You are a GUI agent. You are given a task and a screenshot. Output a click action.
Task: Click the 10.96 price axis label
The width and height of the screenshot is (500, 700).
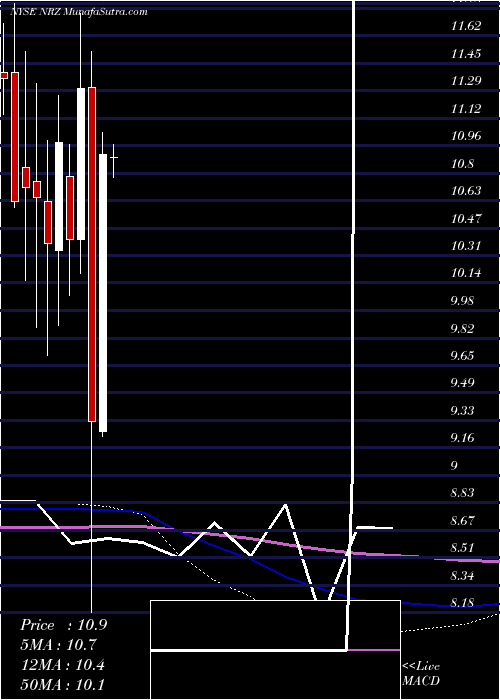(x=466, y=136)
